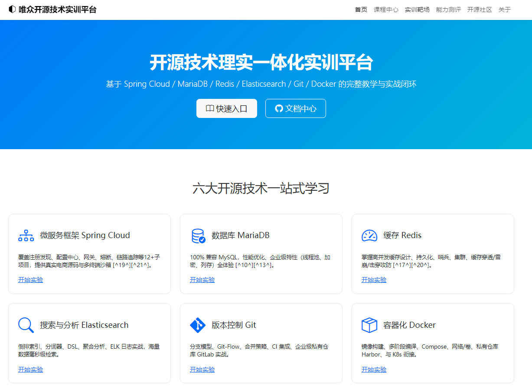Viewport: 532px width, 392px height.
Task: Click 开始实验 under Spring Cloud card
Action: click(30, 280)
